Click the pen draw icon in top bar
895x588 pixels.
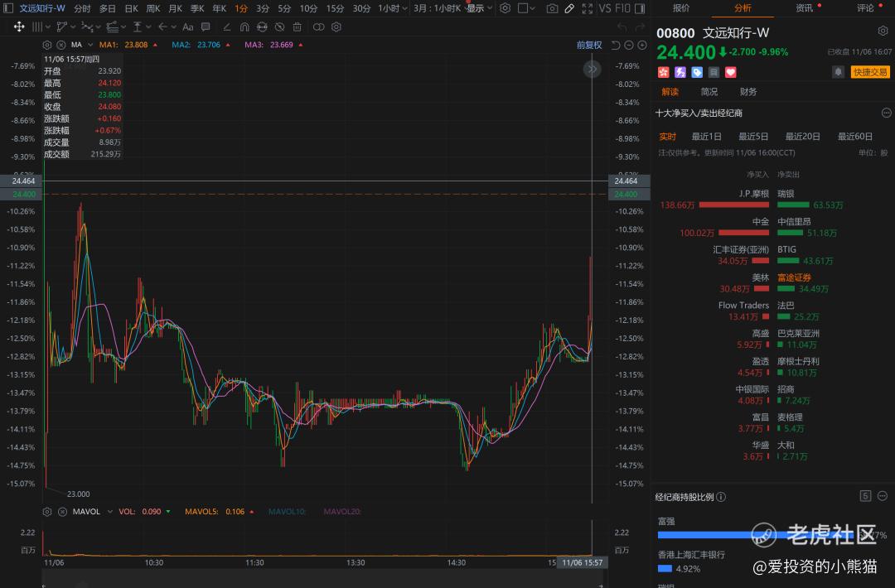[x=569, y=8]
